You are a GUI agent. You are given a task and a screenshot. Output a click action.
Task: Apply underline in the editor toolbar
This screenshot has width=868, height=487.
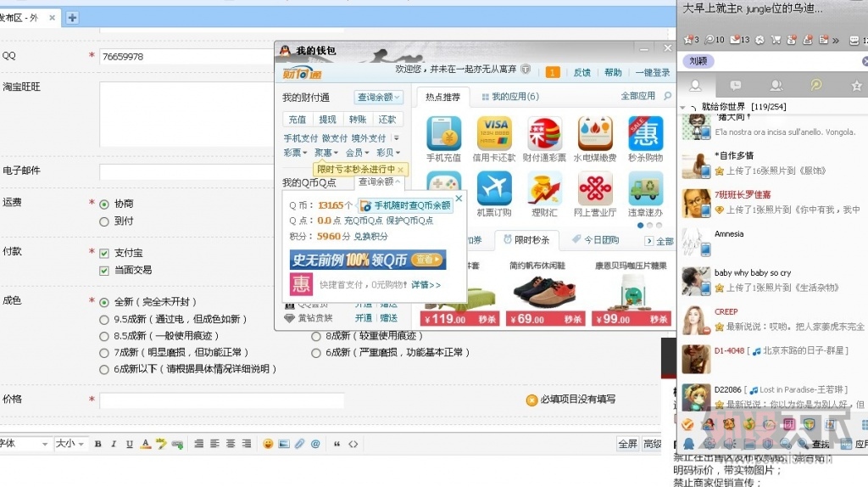(x=129, y=444)
